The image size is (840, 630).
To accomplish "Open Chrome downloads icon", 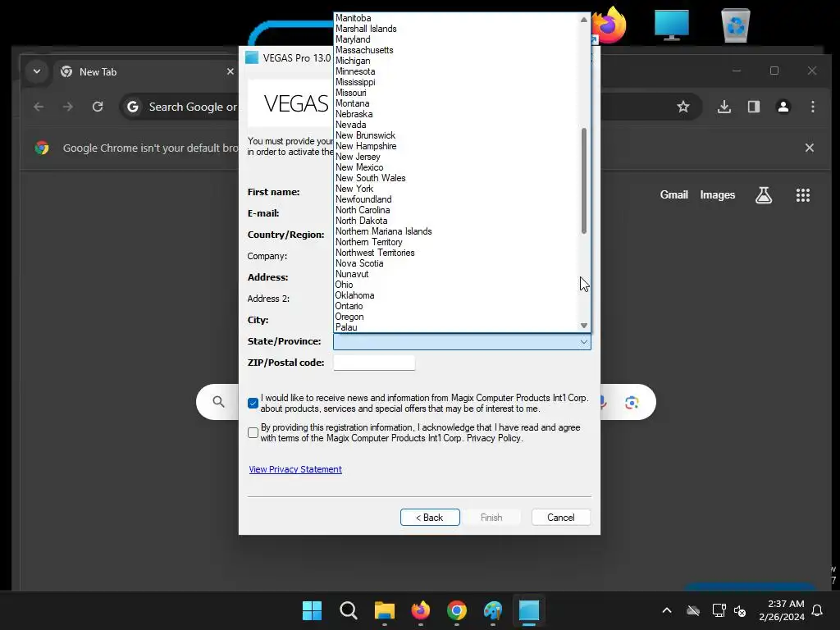I will [x=724, y=107].
